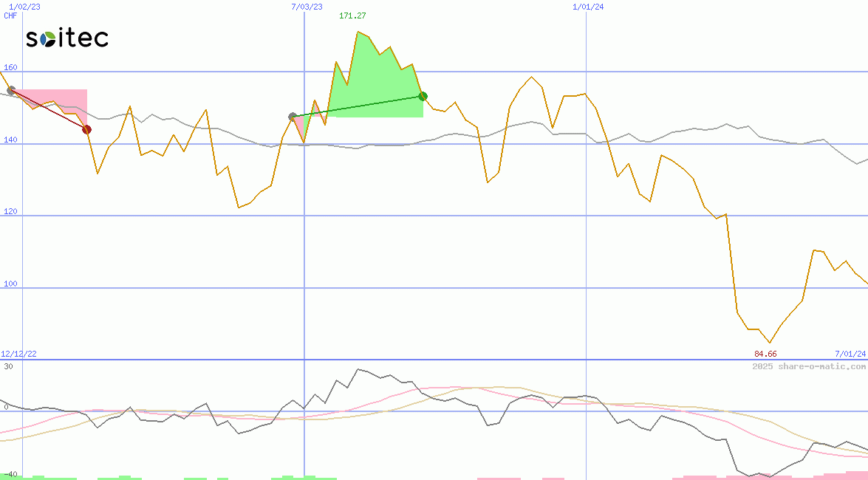Click the -40 indicator axis label
The height and width of the screenshot is (480, 868).
click(x=10, y=474)
